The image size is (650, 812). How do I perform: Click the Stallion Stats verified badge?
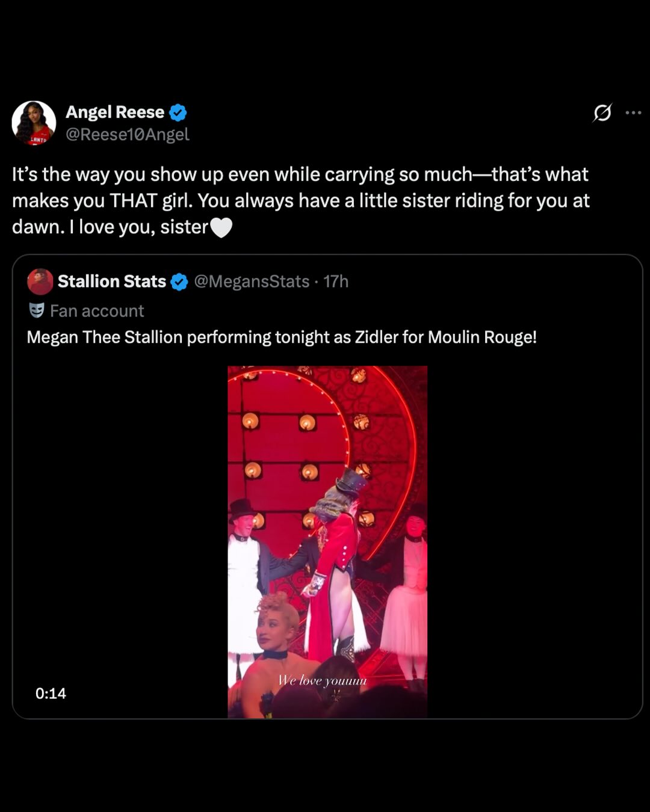[x=179, y=281]
